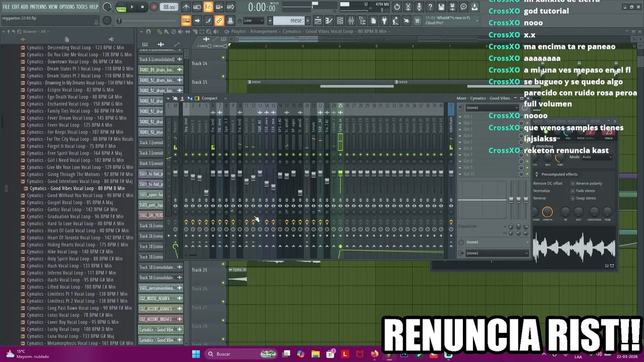Open the mixer window toolbar icon
This screenshot has height=362, width=644.
[351, 21]
